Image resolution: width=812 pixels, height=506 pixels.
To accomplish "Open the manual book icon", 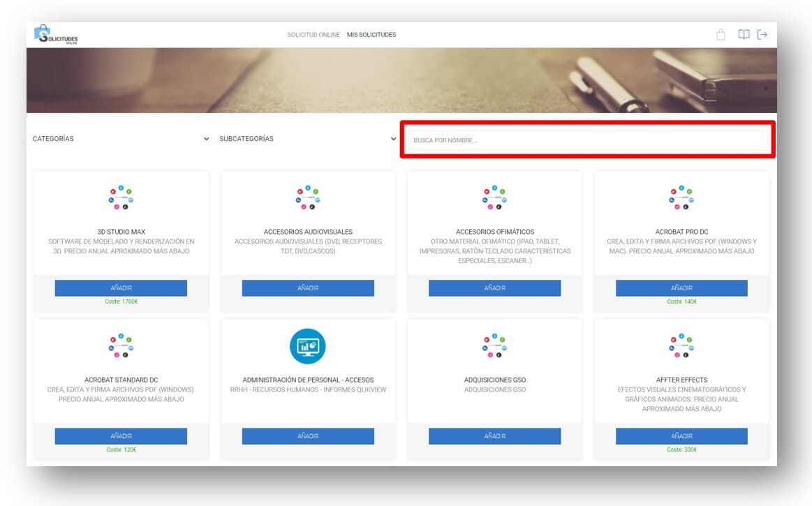I will [744, 35].
